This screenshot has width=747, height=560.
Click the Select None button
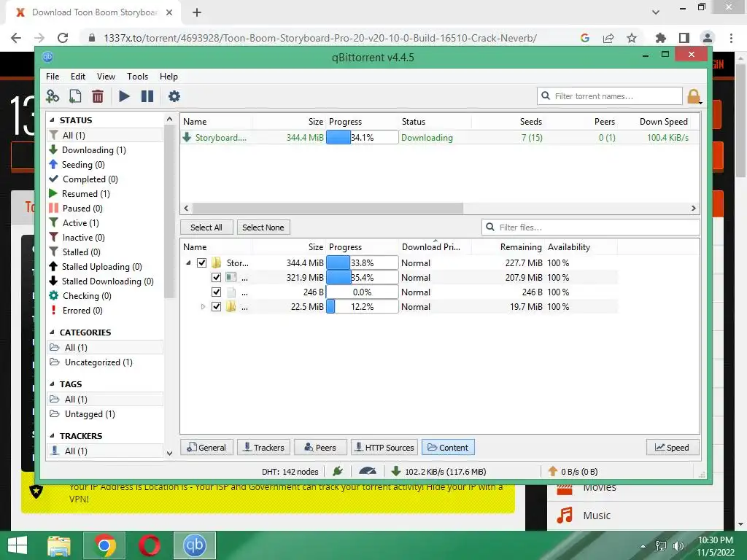point(263,227)
